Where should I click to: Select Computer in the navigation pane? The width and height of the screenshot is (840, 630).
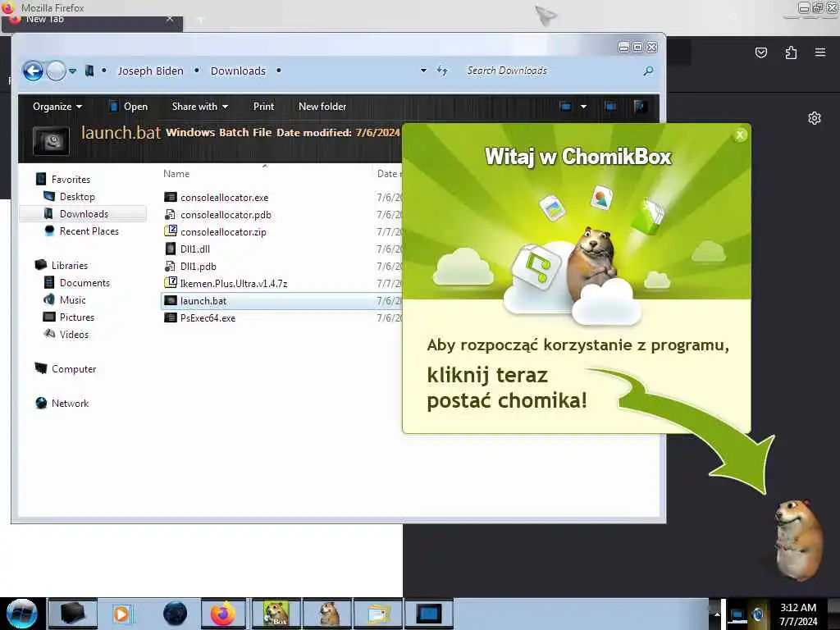coord(73,368)
